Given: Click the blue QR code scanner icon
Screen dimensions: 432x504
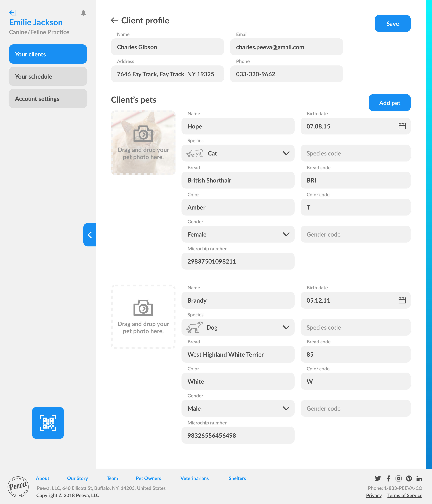Looking at the screenshot, I should [x=48, y=423].
